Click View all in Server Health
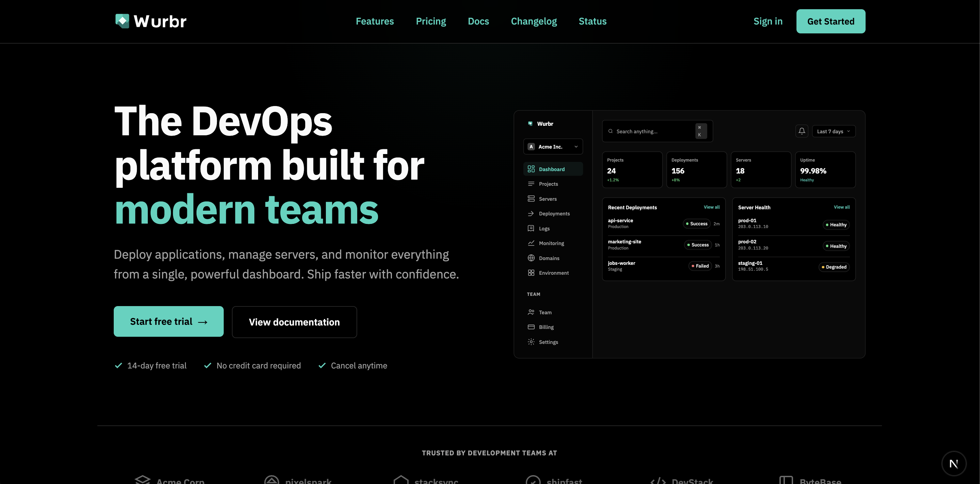This screenshot has width=980, height=484. pos(841,207)
